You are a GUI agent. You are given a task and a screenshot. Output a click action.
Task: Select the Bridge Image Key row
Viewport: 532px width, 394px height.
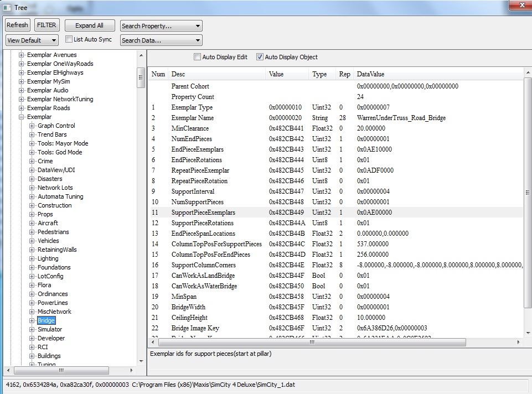[336, 328]
